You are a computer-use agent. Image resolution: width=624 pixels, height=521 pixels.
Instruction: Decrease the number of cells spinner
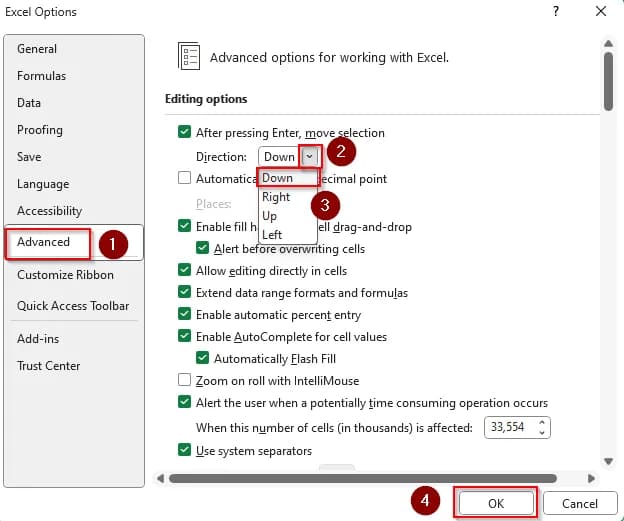pyautogui.click(x=542, y=432)
